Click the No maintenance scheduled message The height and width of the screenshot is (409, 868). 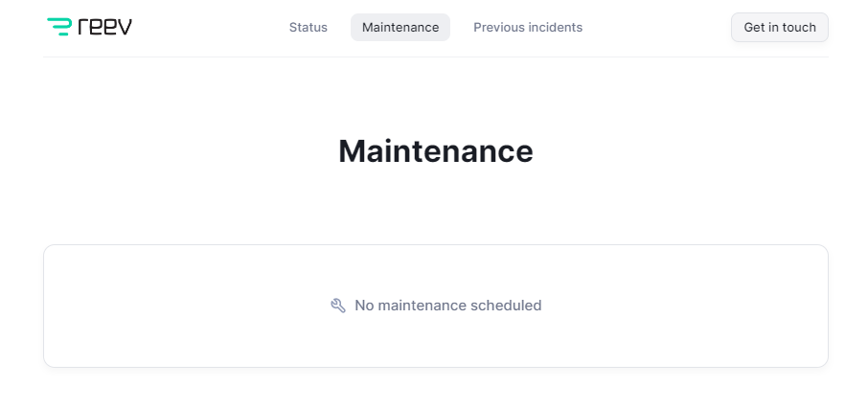(447, 306)
